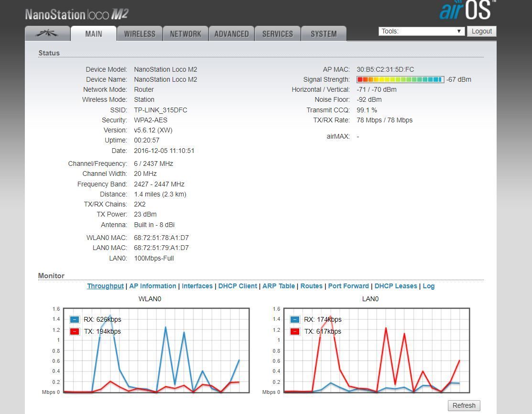The height and width of the screenshot is (414, 532).
Task: Select the Horizontal / Vertical value -71 / -70 dBm
Action: tap(377, 89)
